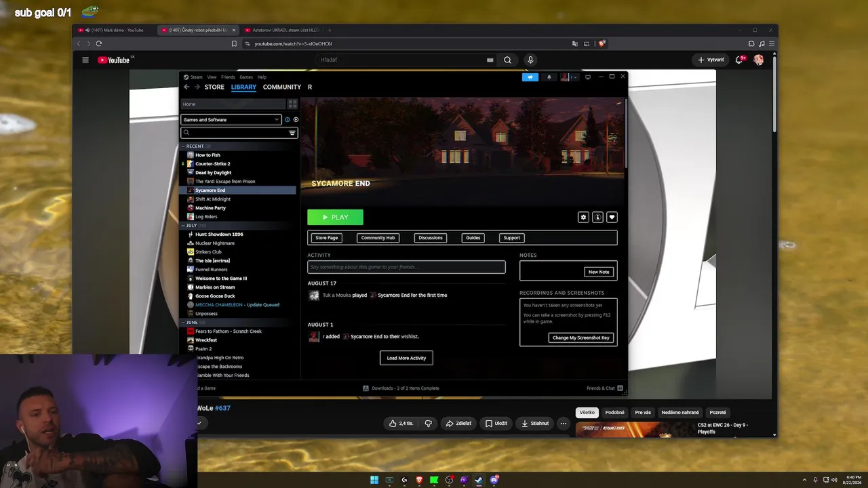Open the Games and Software dropdown
Image resolution: width=868 pixels, height=488 pixels.
pyautogui.click(x=231, y=119)
